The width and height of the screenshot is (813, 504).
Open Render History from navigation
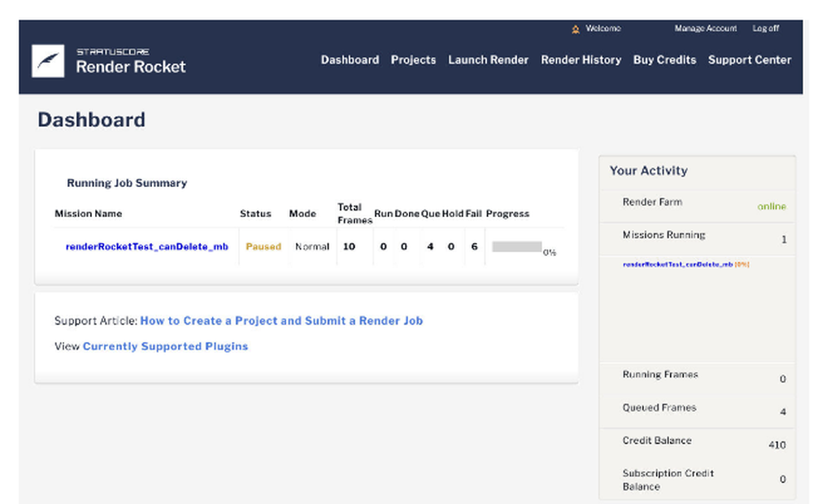click(x=581, y=59)
